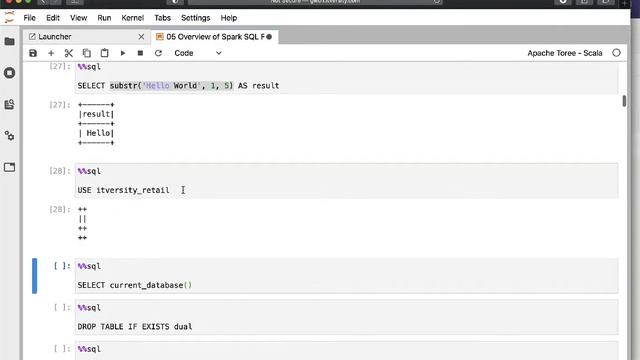Click the [27]: input prompt
The height and width of the screenshot is (360, 640).
pos(60,67)
